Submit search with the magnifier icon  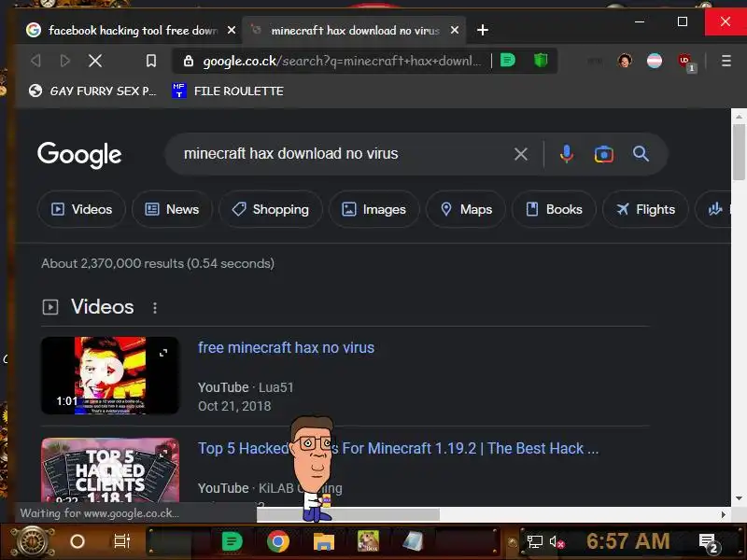click(x=641, y=154)
